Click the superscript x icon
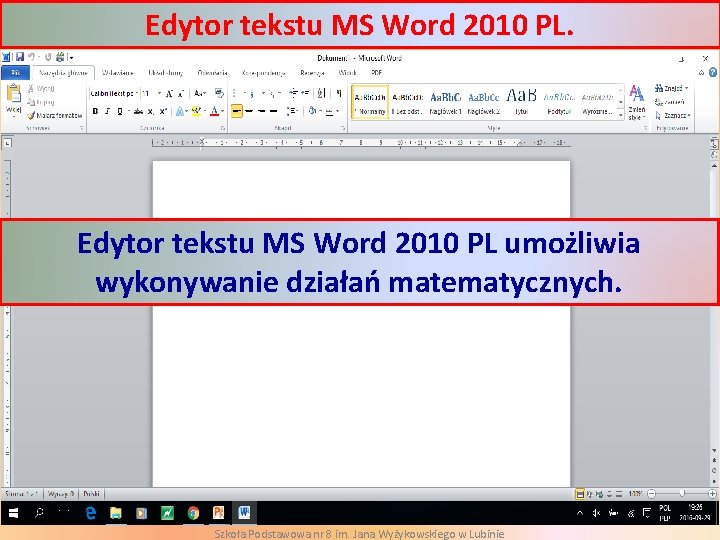This screenshot has height=540, width=720. pyautogui.click(x=163, y=111)
